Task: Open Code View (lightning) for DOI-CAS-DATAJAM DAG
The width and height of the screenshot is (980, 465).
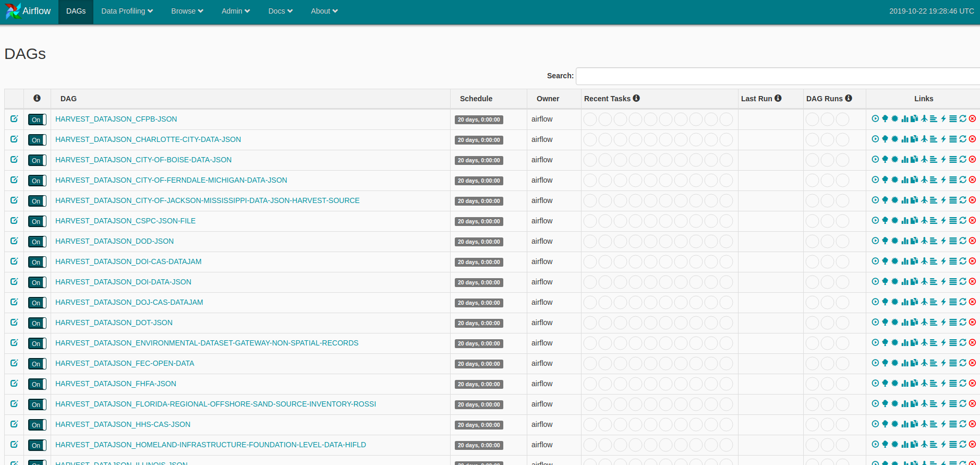Action: (x=943, y=261)
